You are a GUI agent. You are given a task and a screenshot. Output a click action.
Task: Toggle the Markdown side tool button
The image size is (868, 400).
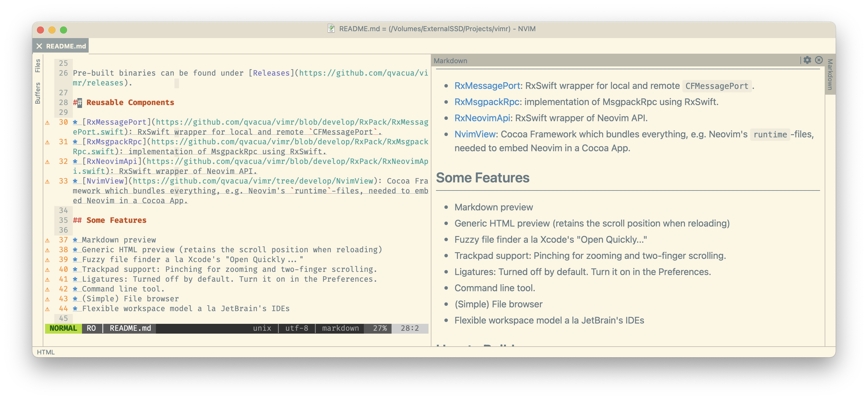[x=830, y=75]
